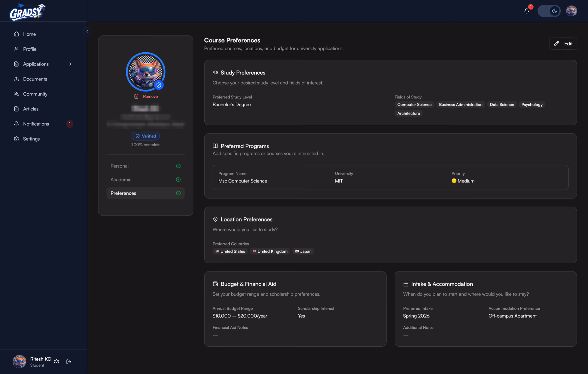Click the green check next to Academic
The image size is (588, 374).
click(178, 180)
